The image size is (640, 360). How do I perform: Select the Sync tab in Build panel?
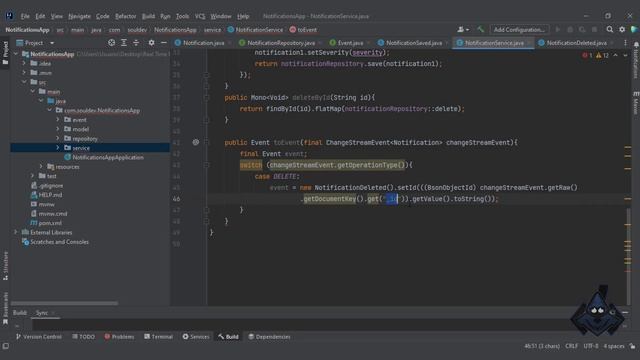tap(42, 313)
